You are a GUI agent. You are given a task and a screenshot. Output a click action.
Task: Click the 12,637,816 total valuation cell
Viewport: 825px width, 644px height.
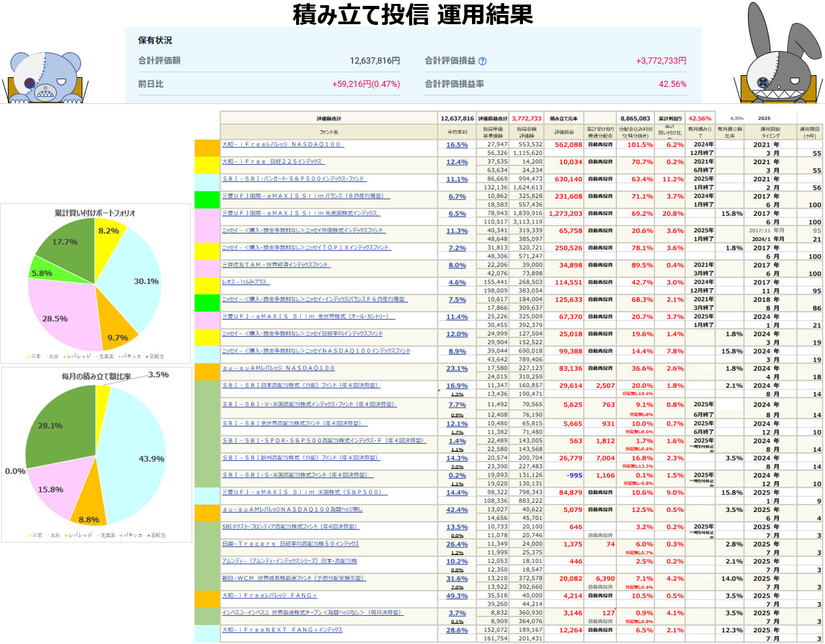pos(457,118)
